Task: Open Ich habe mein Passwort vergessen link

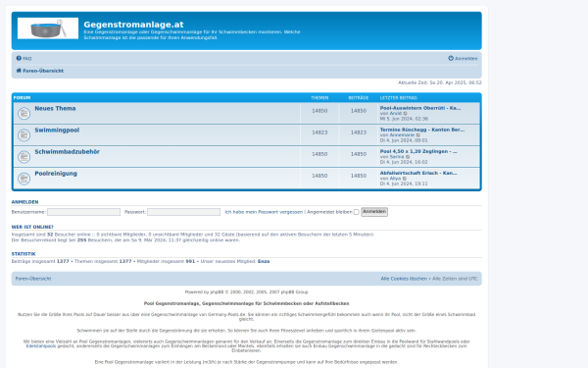Action: pyautogui.click(x=264, y=212)
